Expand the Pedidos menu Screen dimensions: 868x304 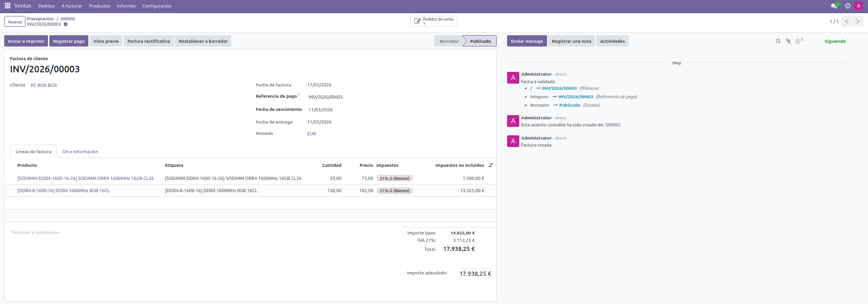[46, 6]
